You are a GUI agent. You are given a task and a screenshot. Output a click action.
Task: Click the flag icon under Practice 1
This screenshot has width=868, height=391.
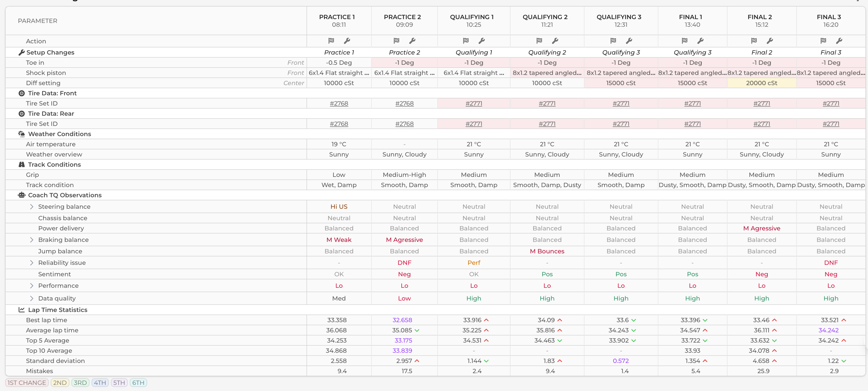(x=331, y=41)
